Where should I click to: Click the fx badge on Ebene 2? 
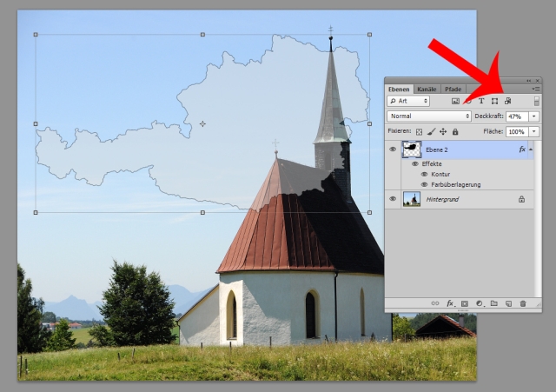(x=522, y=149)
